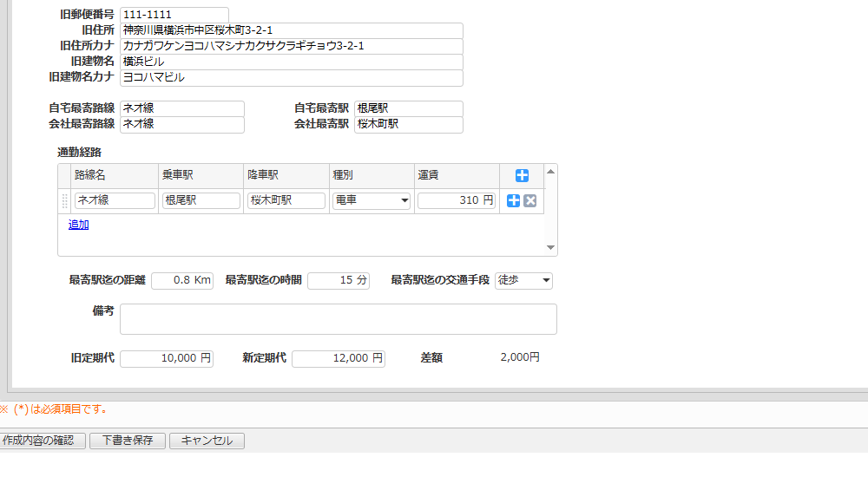
Task: Click the scroll down arrow of the route table
Action: click(x=550, y=248)
